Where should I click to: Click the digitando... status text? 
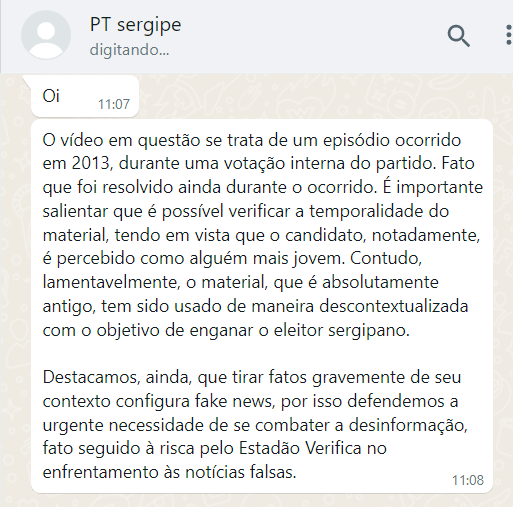(129, 50)
